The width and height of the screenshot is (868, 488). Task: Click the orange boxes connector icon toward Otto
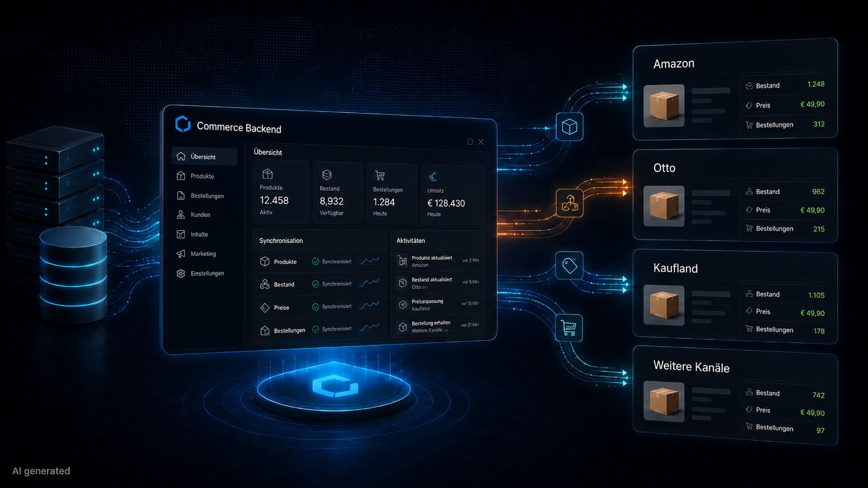click(569, 203)
